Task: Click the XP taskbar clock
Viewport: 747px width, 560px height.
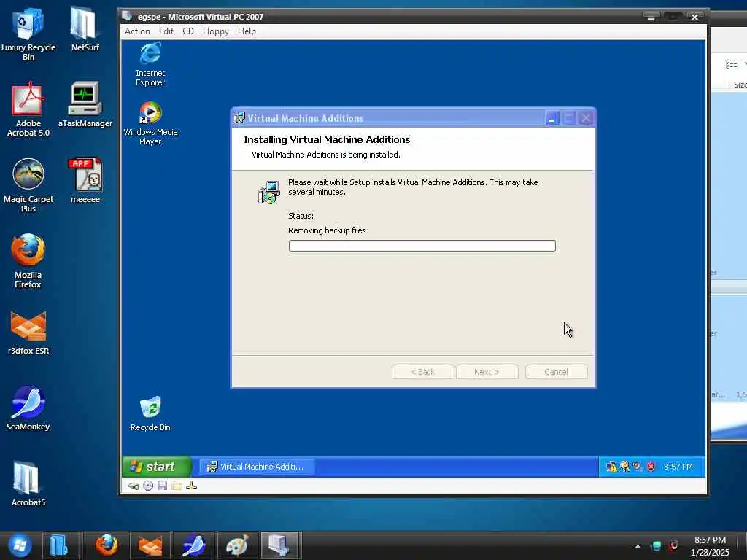Action: coord(678,467)
